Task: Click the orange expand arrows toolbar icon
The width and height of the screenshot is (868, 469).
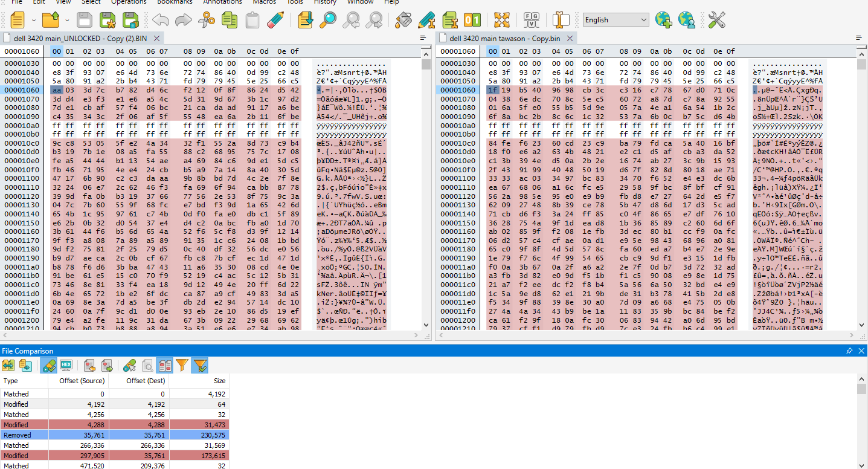Action: [502, 20]
